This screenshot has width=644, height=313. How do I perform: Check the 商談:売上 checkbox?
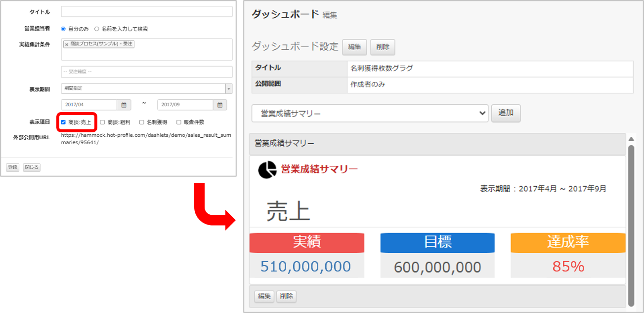[x=63, y=122]
